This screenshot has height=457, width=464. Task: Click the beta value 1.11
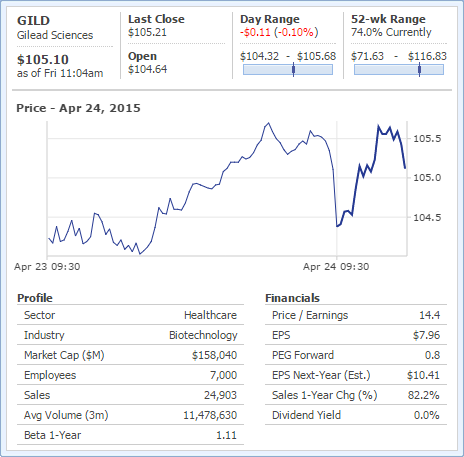pyautogui.click(x=226, y=435)
